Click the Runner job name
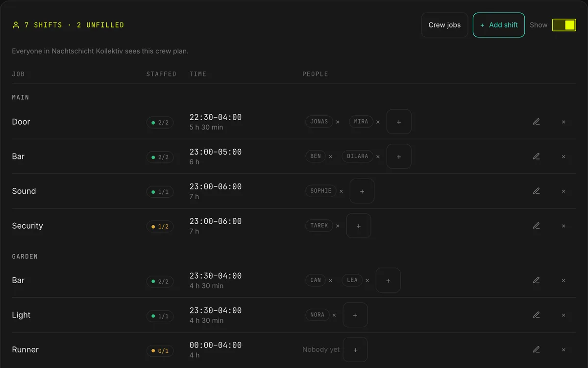 coord(25,350)
